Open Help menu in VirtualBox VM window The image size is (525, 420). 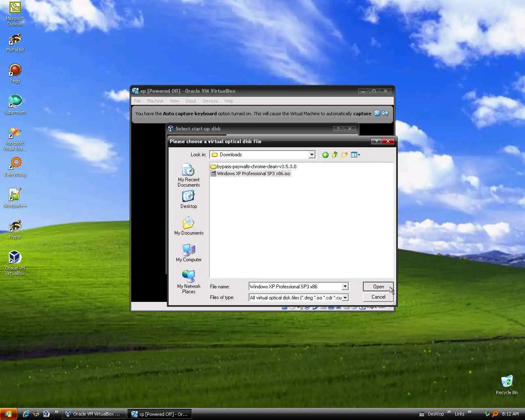pos(228,101)
